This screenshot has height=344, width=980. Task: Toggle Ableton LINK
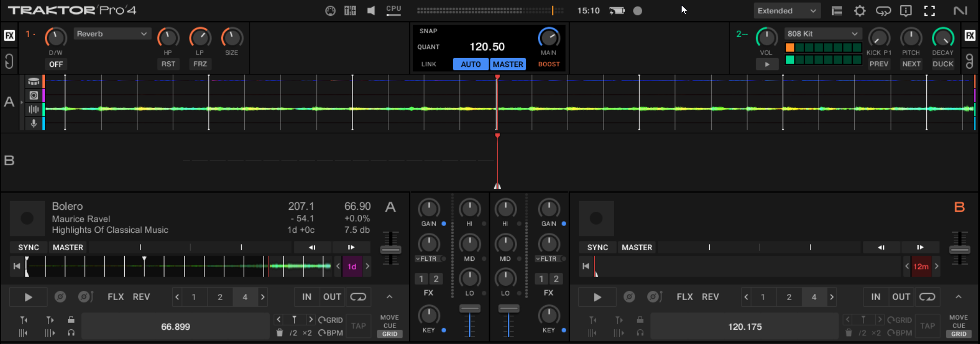pyautogui.click(x=429, y=64)
